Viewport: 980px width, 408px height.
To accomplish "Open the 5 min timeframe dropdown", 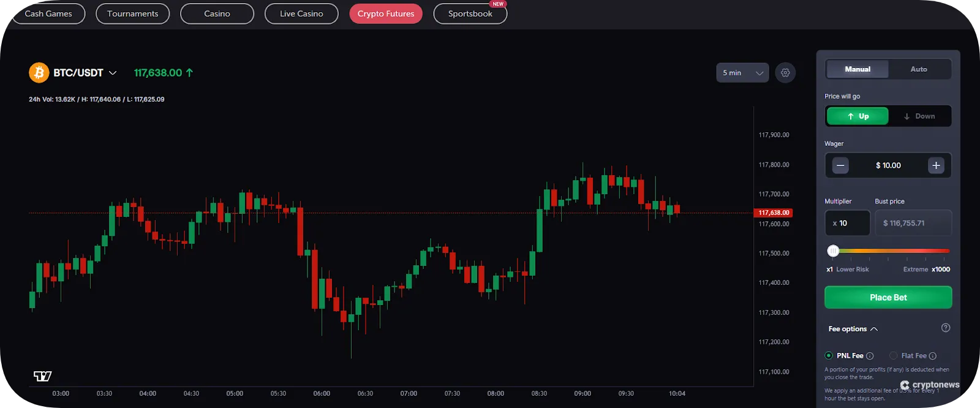I will point(742,72).
